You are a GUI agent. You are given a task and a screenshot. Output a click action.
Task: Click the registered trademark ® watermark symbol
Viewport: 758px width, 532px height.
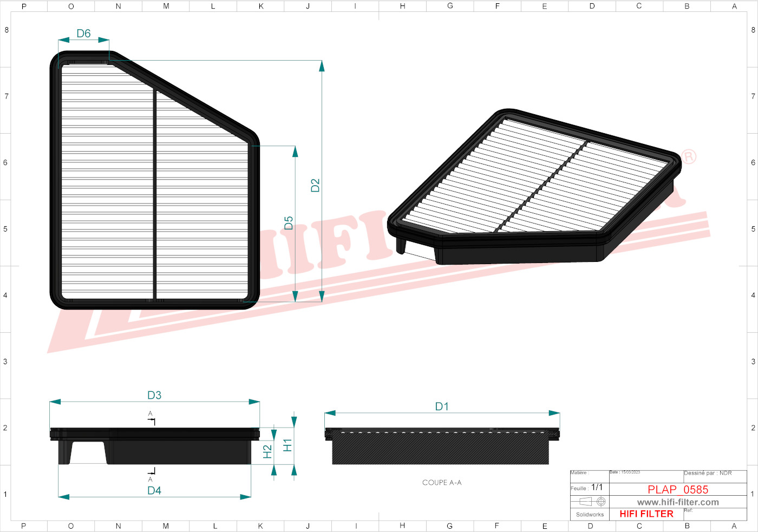click(689, 157)
